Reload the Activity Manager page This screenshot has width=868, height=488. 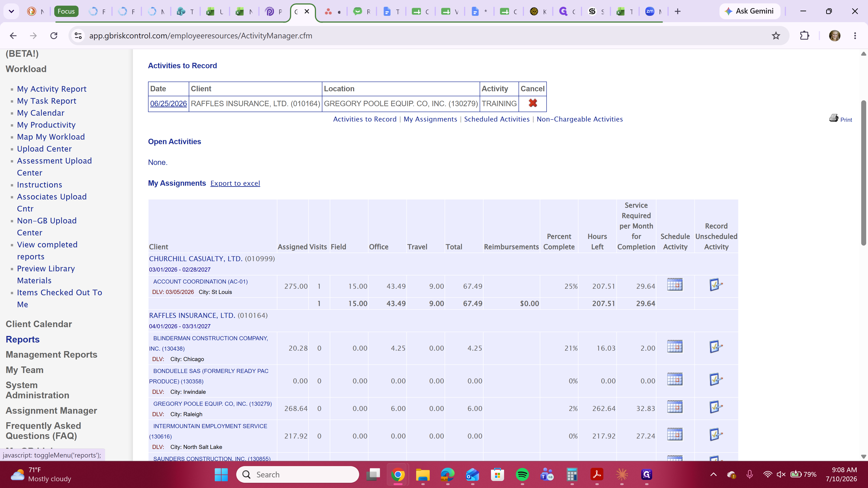[54, 36]
